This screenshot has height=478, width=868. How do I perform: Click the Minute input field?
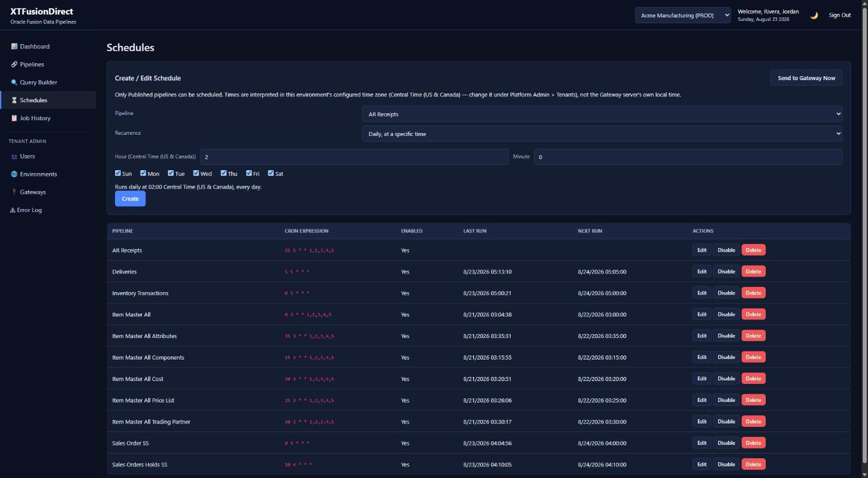point(688,157)
